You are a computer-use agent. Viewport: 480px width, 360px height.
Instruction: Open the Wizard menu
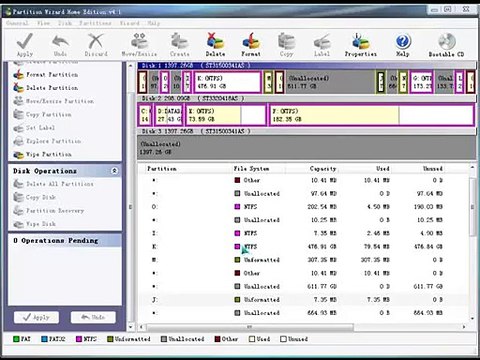pyautogui.click(x=130, y=23)
